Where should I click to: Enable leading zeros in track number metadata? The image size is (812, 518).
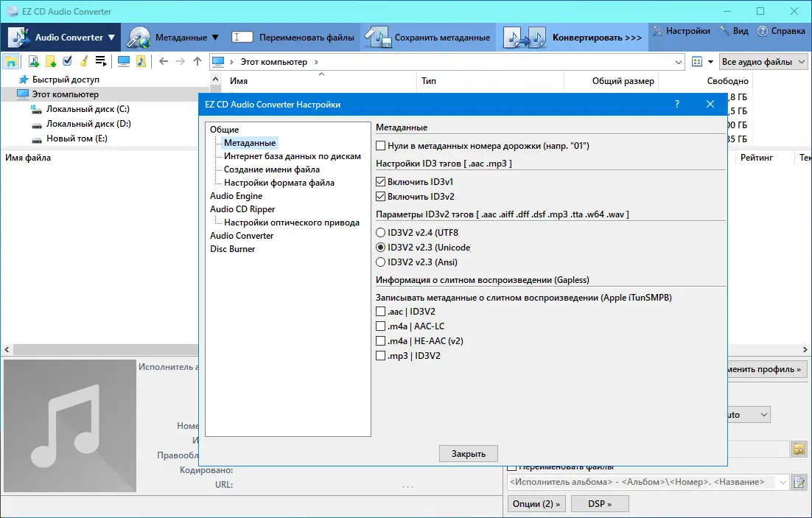(381, 146)
